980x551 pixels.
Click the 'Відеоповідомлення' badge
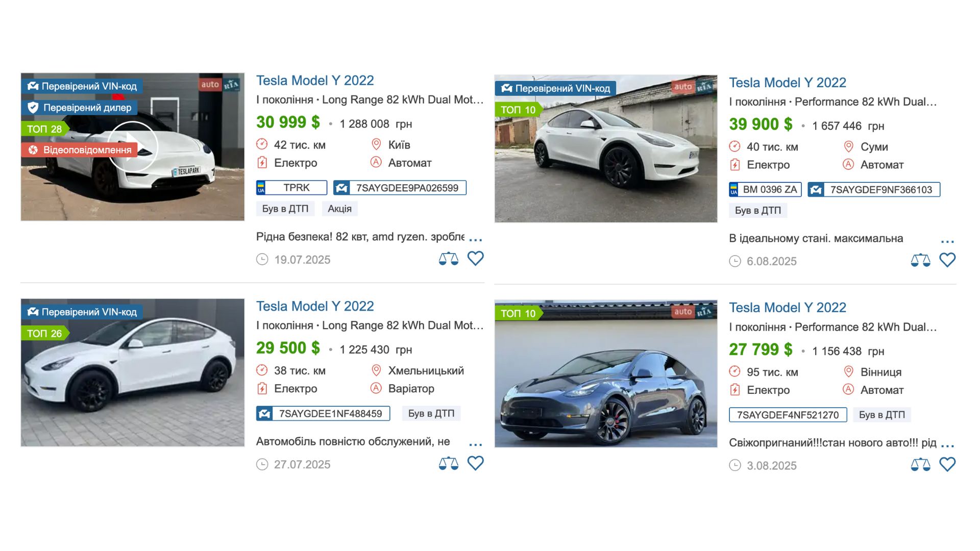tap(80, 150)
